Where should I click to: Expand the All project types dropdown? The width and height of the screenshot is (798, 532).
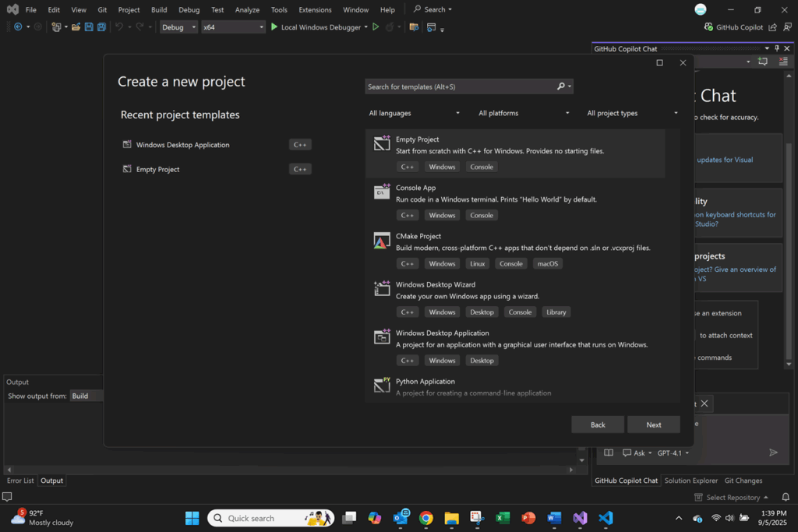coord(632,113)
